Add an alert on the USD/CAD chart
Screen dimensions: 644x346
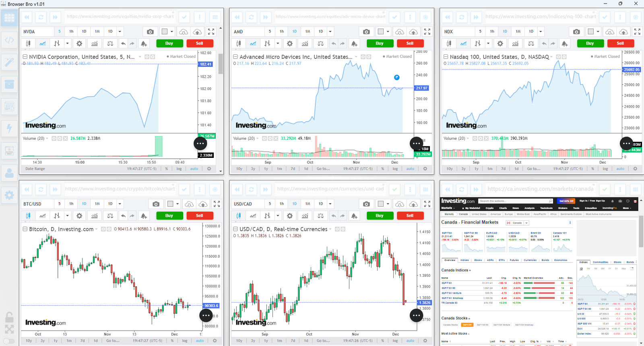(354, 216)
